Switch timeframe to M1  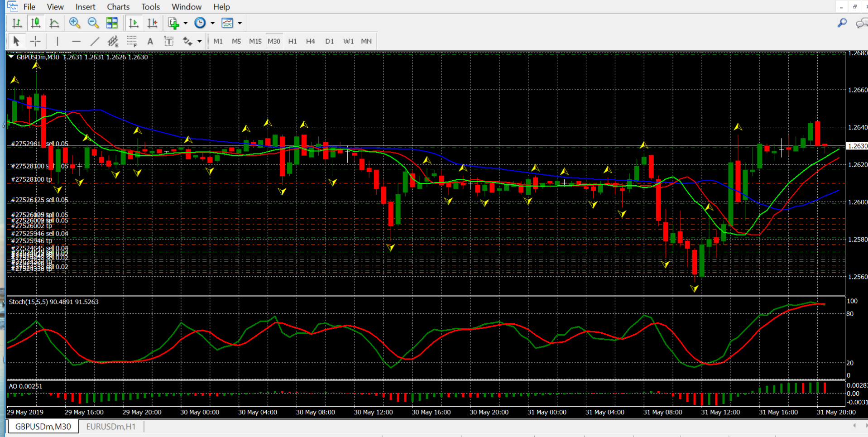218,41
